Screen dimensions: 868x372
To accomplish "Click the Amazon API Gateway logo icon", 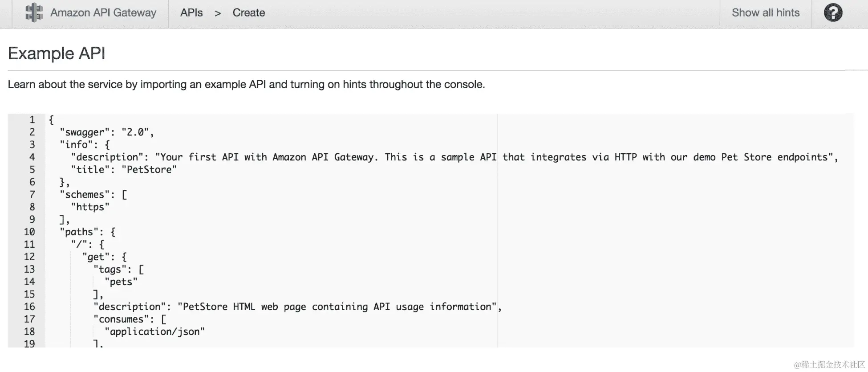I will [34, 12].
